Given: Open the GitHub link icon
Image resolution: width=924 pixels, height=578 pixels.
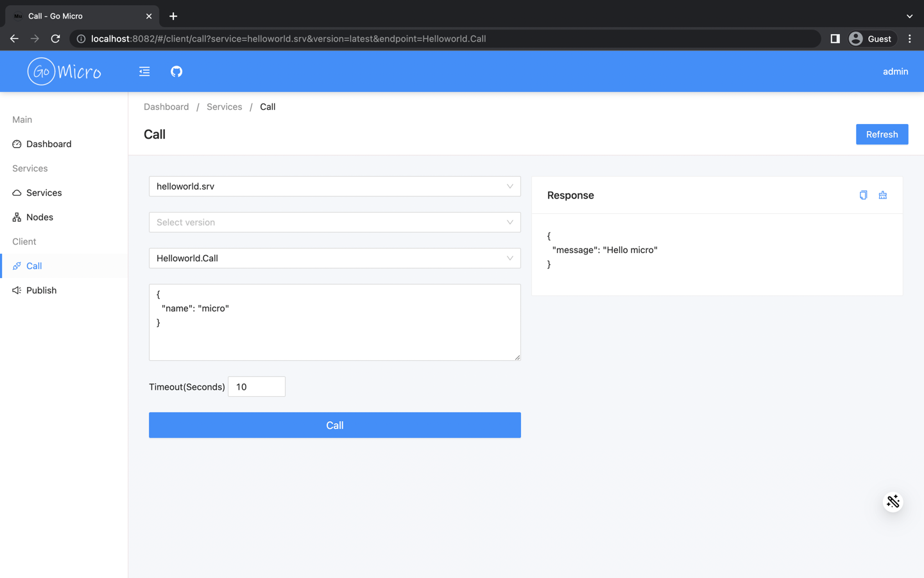Looking at the screenshot, I should (x=176, y=71).
